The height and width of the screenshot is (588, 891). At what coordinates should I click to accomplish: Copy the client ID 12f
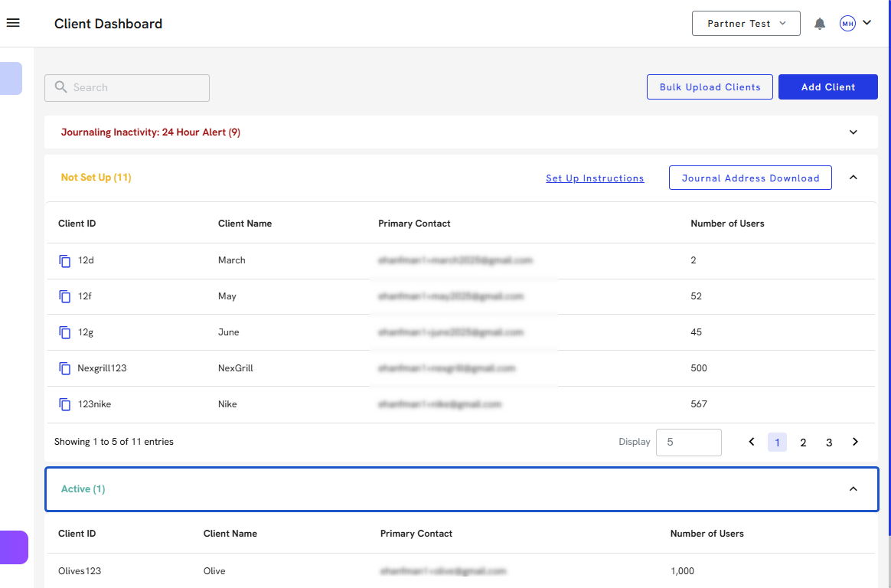tap(65, 296)
